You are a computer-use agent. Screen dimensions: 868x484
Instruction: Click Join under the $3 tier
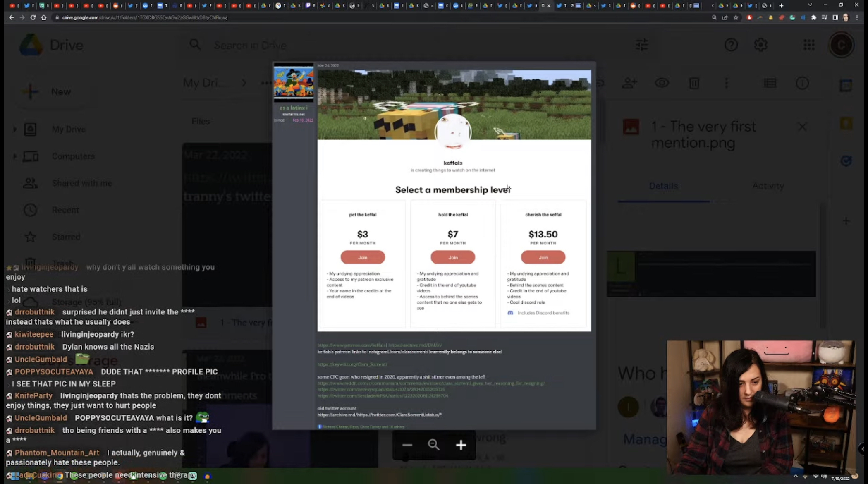click(x=363, y=257)
